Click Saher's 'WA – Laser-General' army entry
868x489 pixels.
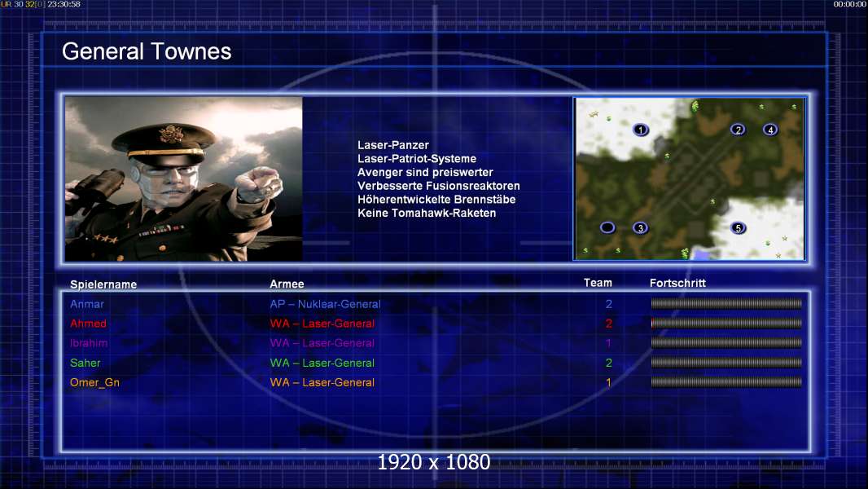322,363
